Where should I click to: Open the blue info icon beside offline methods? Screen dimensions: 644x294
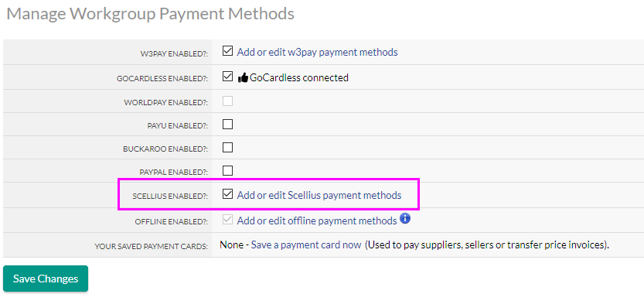[405, 218]
